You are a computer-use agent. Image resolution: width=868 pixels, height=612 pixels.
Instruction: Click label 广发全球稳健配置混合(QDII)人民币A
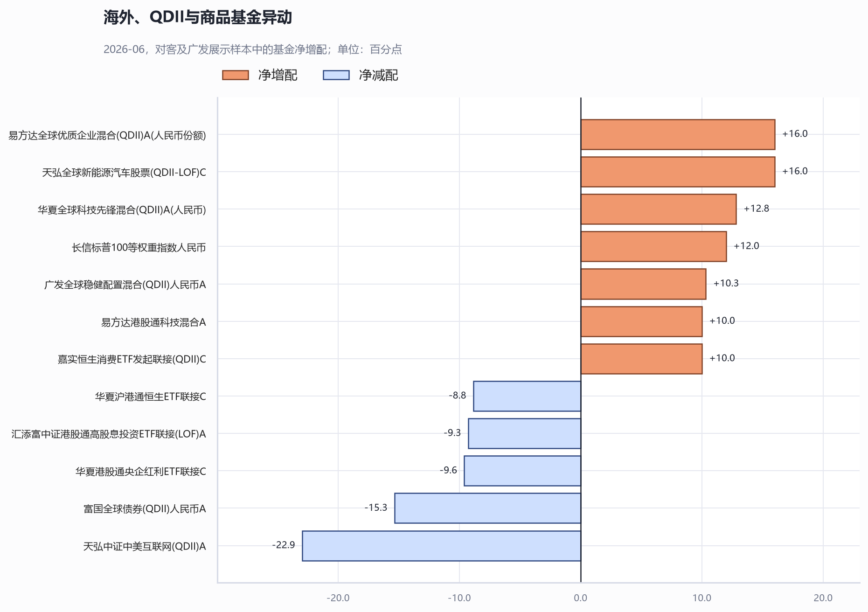[125, 285]
